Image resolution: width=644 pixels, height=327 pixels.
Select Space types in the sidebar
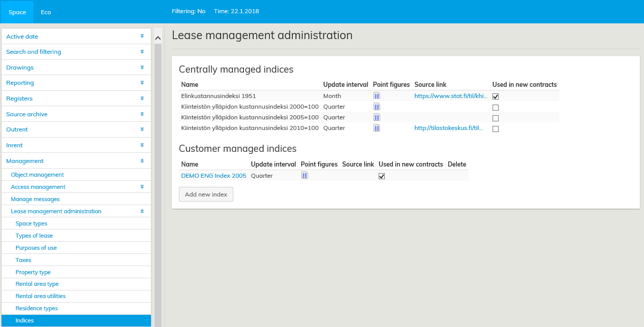pos(32,223)
